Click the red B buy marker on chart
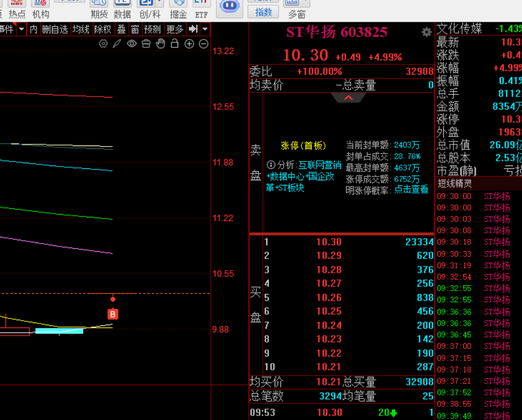Image resolution: width=522 pixels, height=420 pixels. point(113,314)
